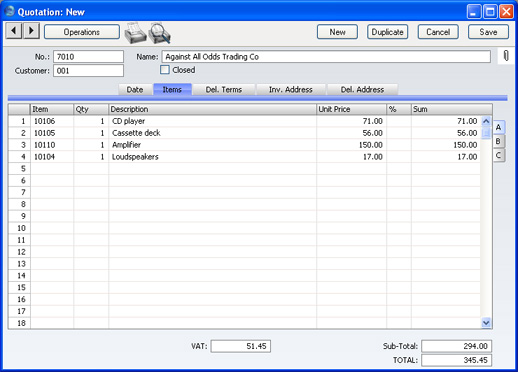518x372 pixels.
Task: Close the Quotation window
Action: [506, 12]
